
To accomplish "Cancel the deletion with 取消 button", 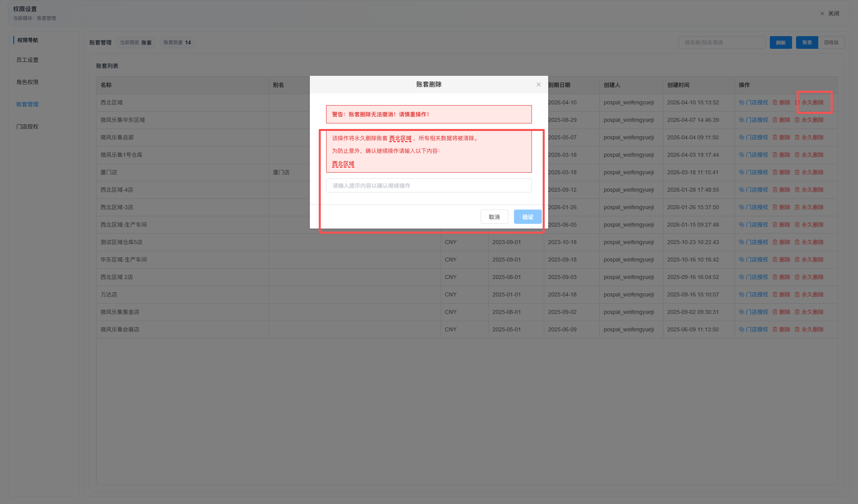I will point(494,217).
